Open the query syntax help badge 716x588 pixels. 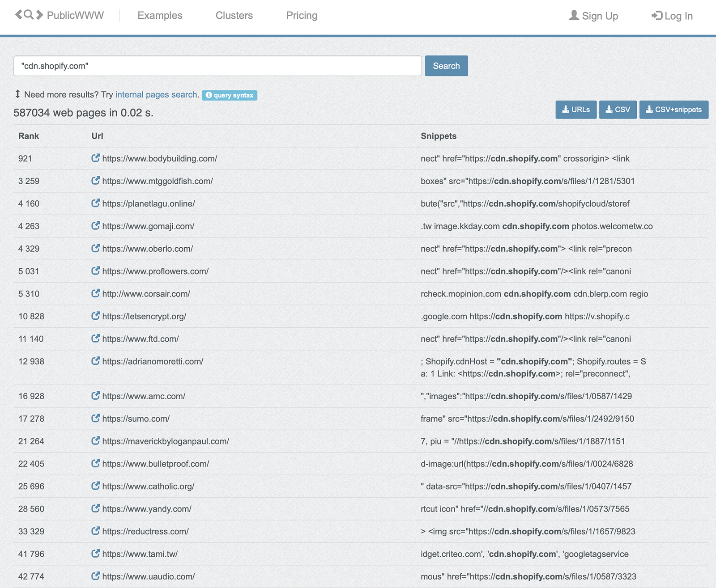[x=230, y=95]
